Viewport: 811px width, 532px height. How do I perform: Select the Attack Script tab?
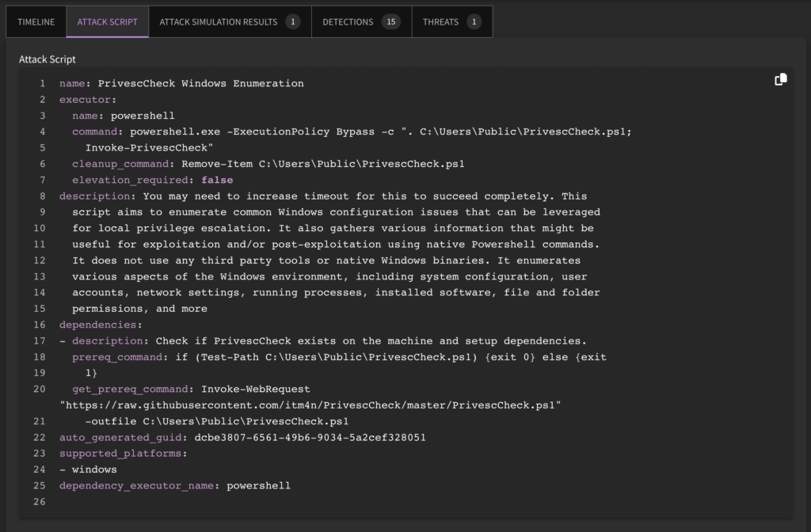(x=107, y=21)
